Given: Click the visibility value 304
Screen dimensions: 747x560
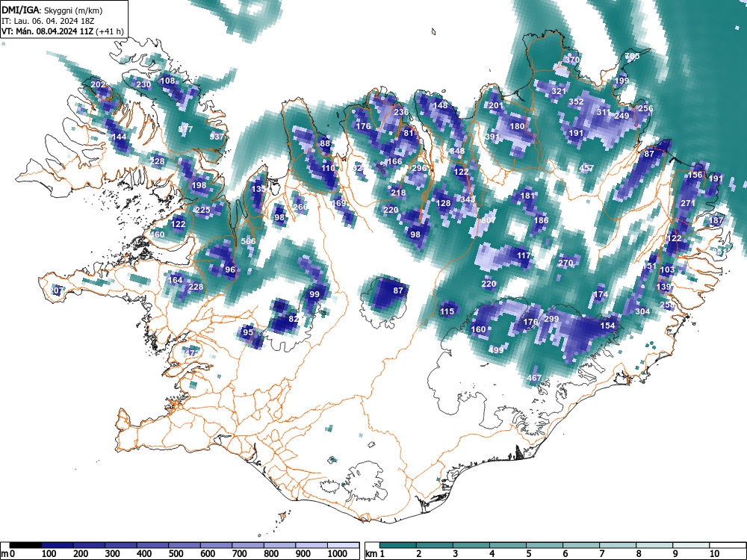Looking at the screenshot, I should (642, 311).
